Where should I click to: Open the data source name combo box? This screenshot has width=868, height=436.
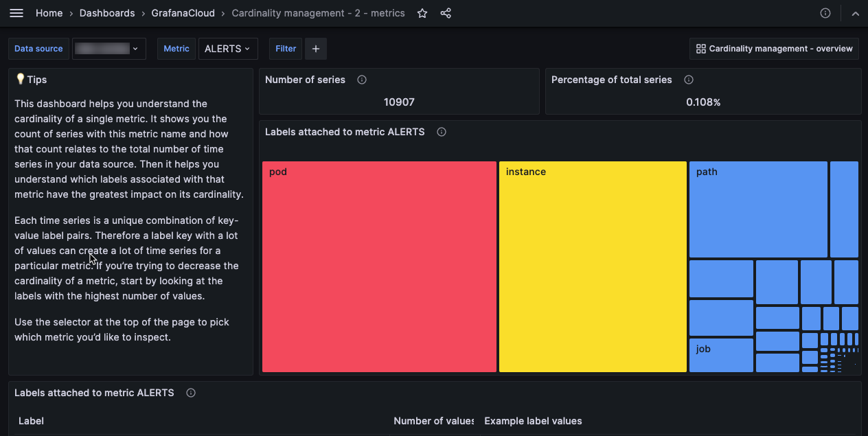click(x=108, y=48)
